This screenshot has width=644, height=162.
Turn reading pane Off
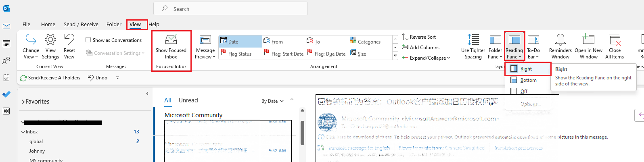528,91
